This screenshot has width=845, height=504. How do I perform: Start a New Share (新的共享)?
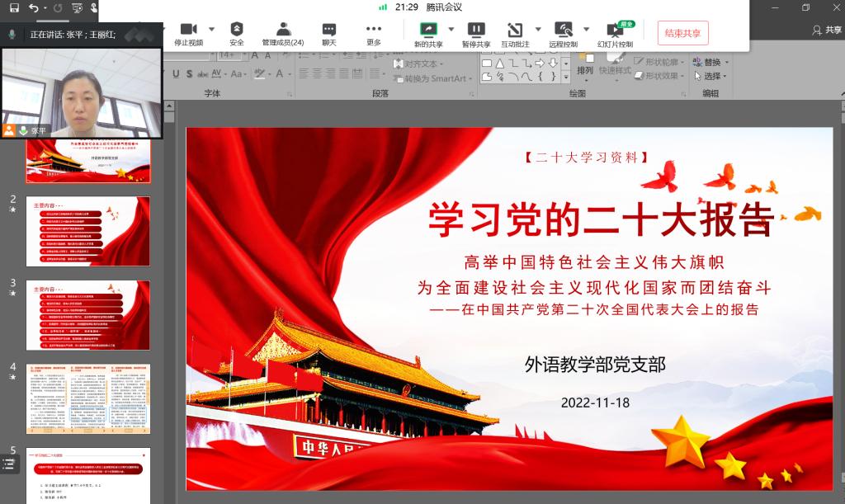click(428, 30)
